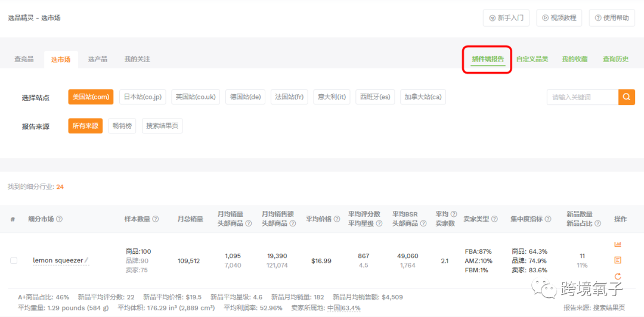644x317 pixels.
Task: Open help icon beside 平均星级 header
Action: pos(379,224)
